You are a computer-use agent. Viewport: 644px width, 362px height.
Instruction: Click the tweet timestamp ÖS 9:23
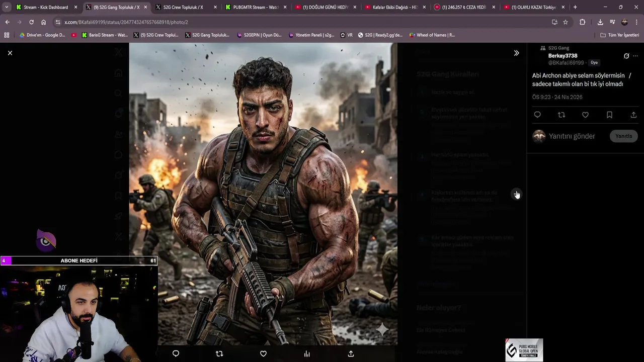coord(557,97)
